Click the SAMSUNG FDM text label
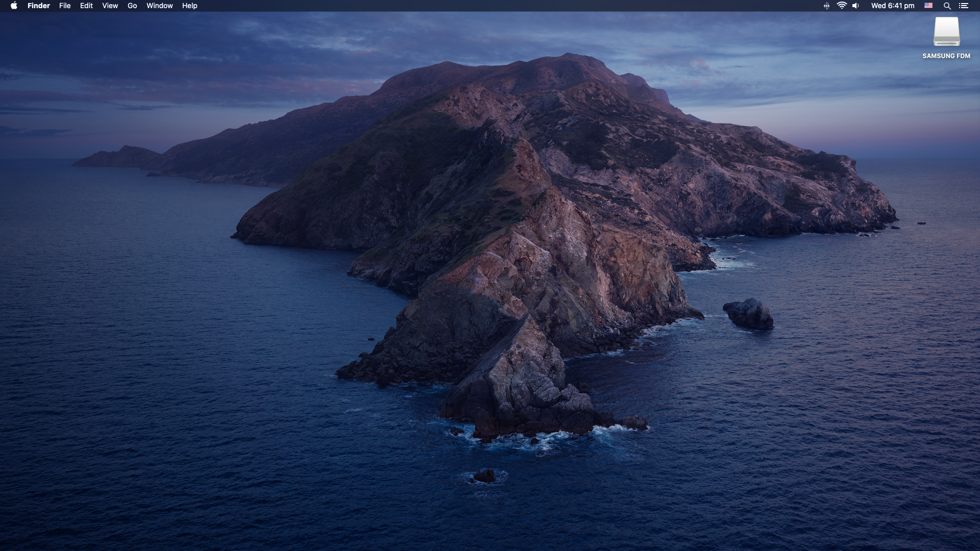This screenshot has height=551, width=980. [946, 56]
